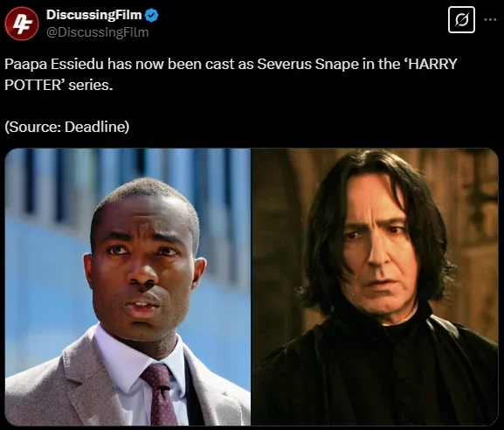Open the right photo of the long-haired character
504x430 pixels.
375,287
